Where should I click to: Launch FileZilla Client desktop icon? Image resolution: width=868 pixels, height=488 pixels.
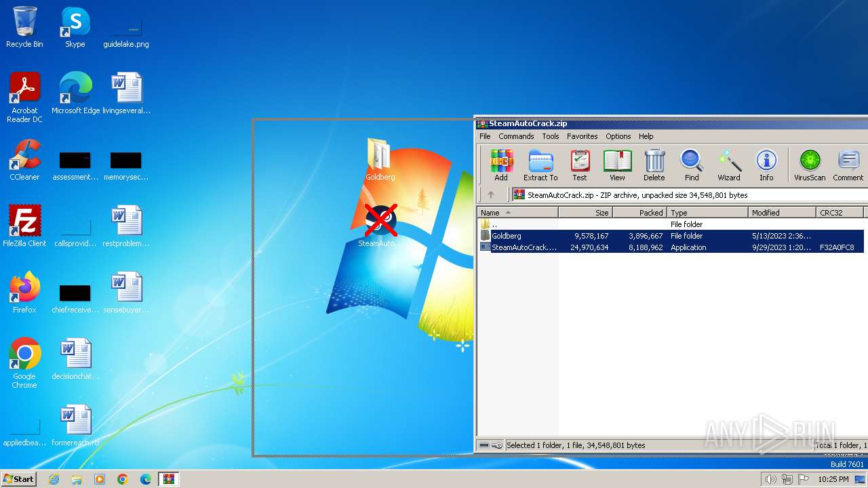(x=24, y=226)
